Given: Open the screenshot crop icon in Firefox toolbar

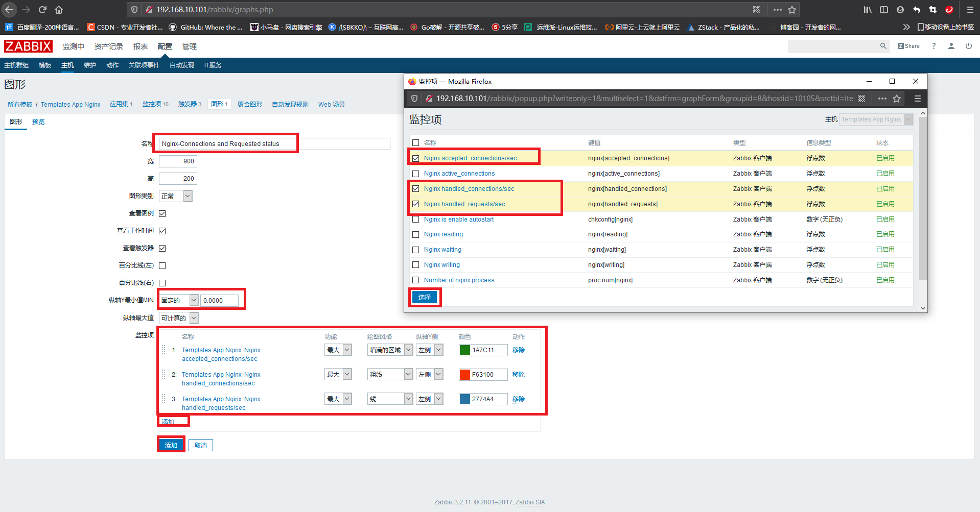Looking at the screenshot, I should pyautogui.click(x=933, y=10).
